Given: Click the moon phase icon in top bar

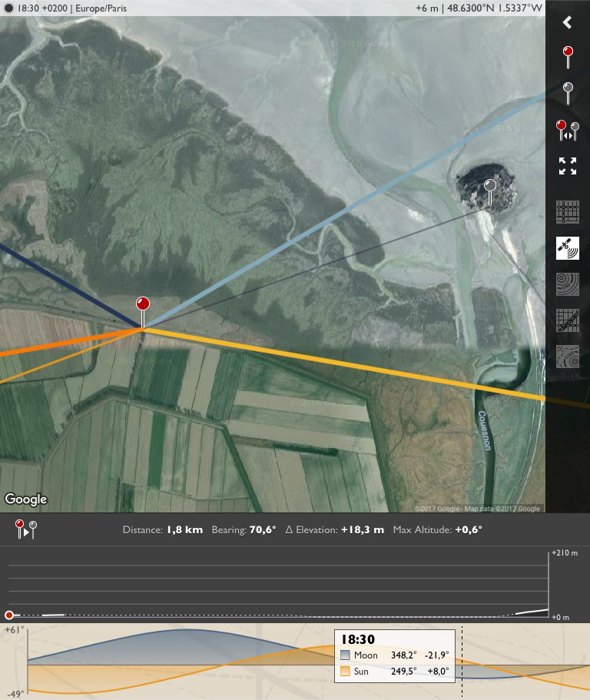Looking at the screenshot, I should point(8,8).
